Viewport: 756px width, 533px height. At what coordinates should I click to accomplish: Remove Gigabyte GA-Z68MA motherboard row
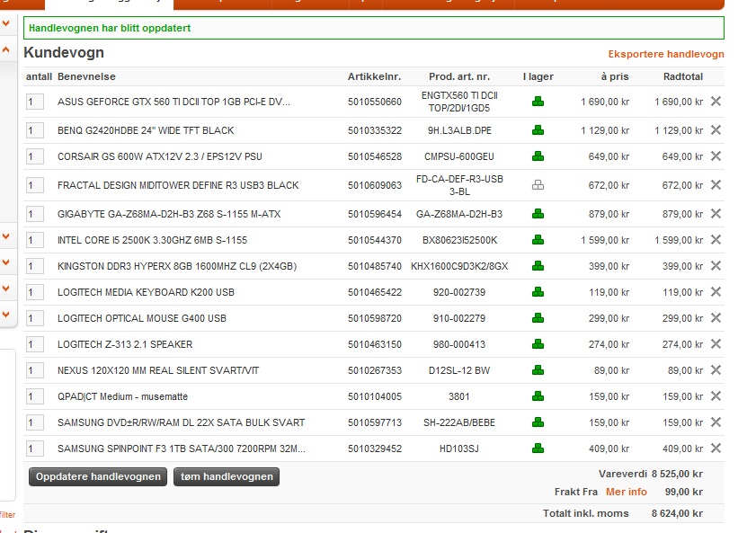tap(716, 214)
